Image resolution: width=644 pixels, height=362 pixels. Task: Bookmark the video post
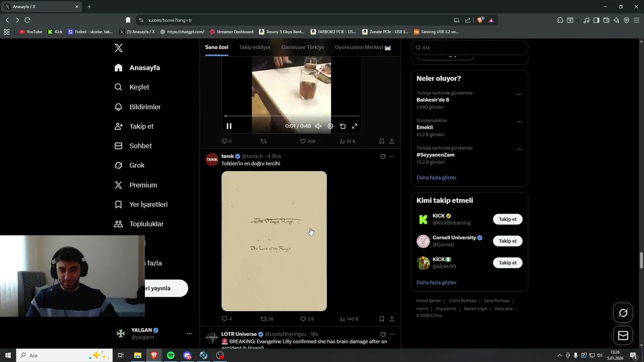pyautogui.click(x=382, y=141)
